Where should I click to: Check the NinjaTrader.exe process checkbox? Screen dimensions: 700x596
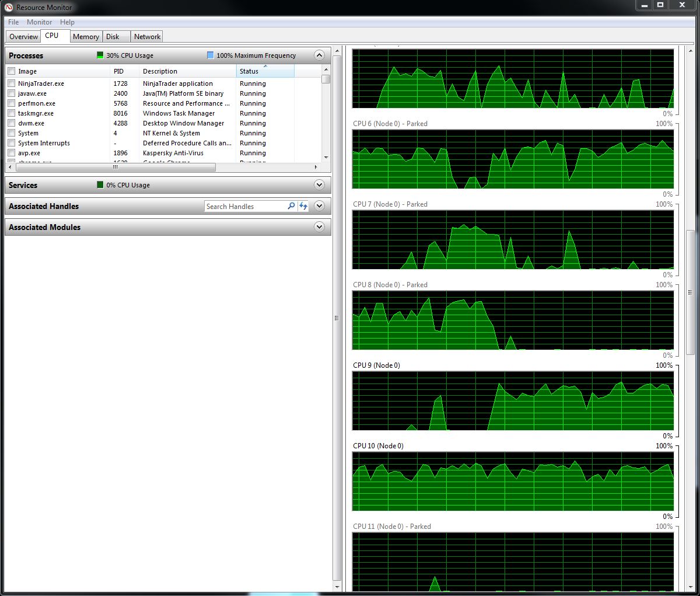pyautogui.click(x=11, y=83)
